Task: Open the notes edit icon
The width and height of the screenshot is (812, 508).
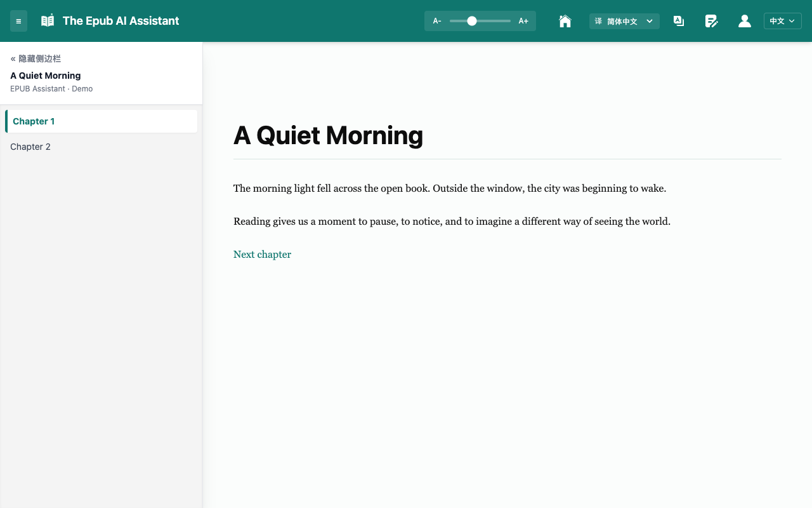Action: (x=712, y=21)
